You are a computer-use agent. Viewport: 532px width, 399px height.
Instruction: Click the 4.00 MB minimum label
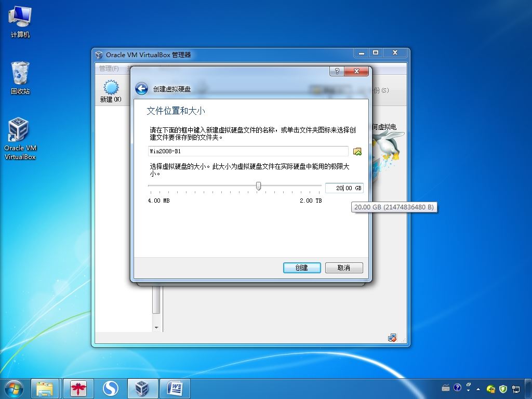(158, 201)
